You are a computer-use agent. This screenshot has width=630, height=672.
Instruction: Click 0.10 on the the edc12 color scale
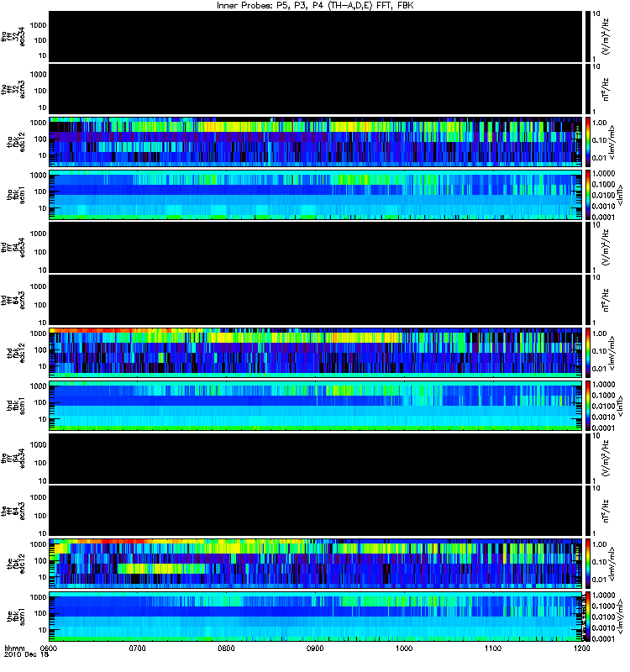click(599, 562)
